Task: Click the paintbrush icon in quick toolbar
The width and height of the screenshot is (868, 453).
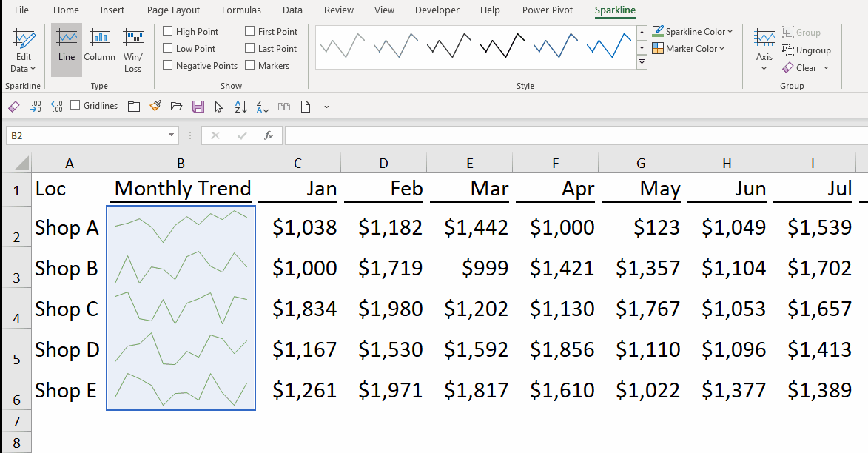Action: point(155,107)
